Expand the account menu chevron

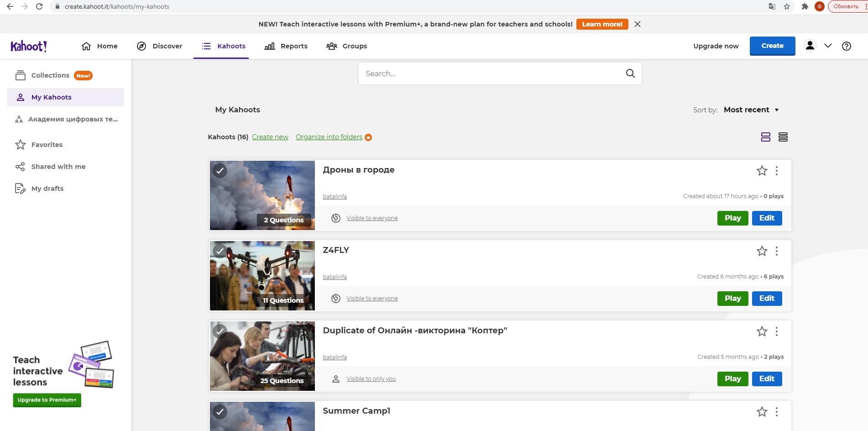click(828, 46)
